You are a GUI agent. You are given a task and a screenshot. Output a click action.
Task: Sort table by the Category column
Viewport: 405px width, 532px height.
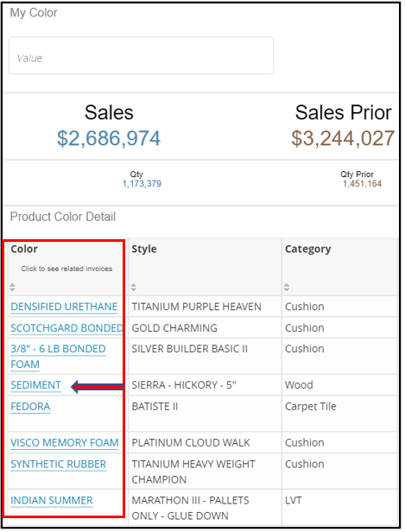click(287, 287)
